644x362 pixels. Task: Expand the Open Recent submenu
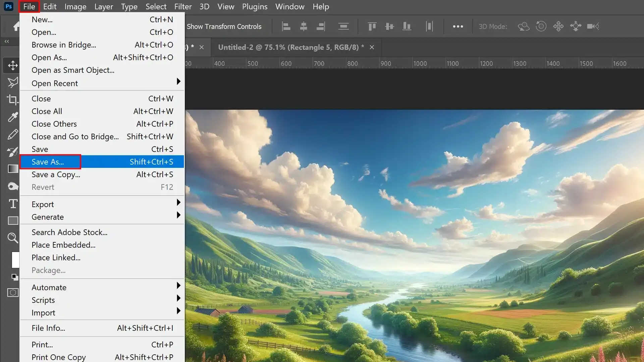(x=102, y=83)
